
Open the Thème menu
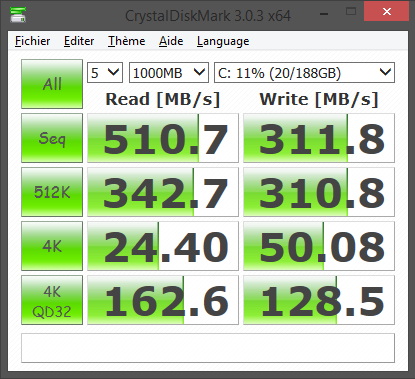coord(126,41)
